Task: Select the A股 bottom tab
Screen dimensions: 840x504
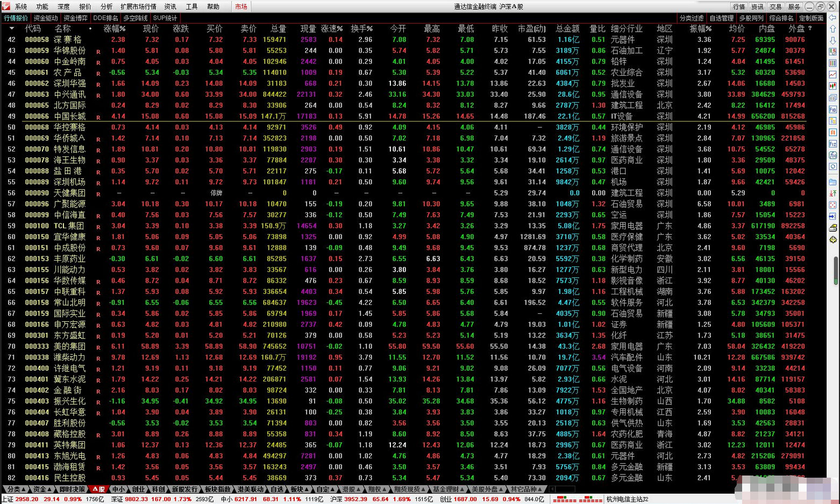Action: (x=98, y=489)
